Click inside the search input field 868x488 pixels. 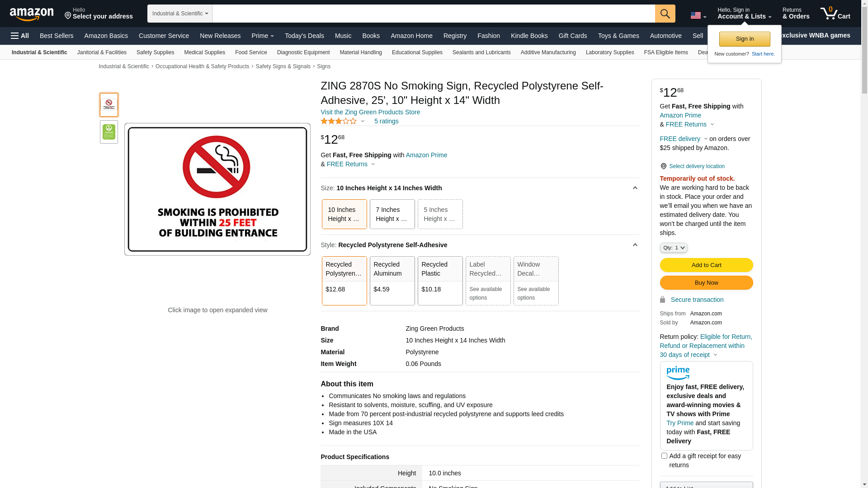[x=434, y=14]
